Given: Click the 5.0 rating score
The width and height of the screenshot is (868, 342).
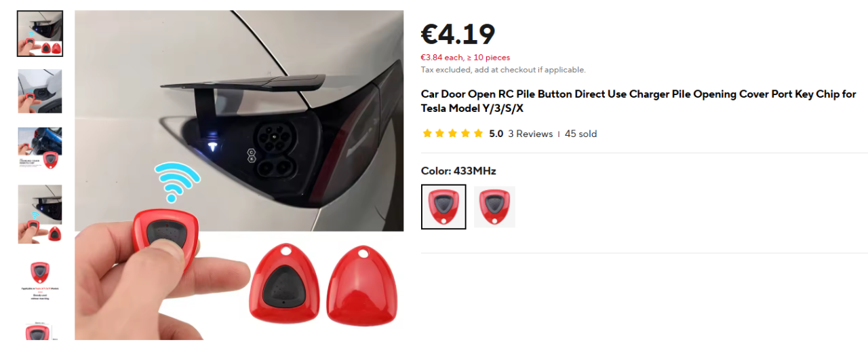Looking at the screenshot, I should [496, 134].
